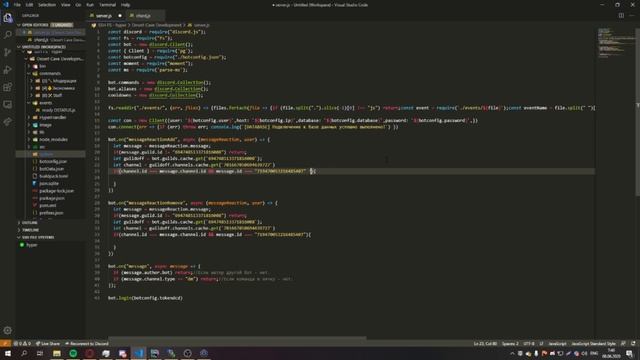Click JavaScript Standard Style in status bar
This screenshot has width=640, height=360.
pyautogui.click(x=593, y=344)
